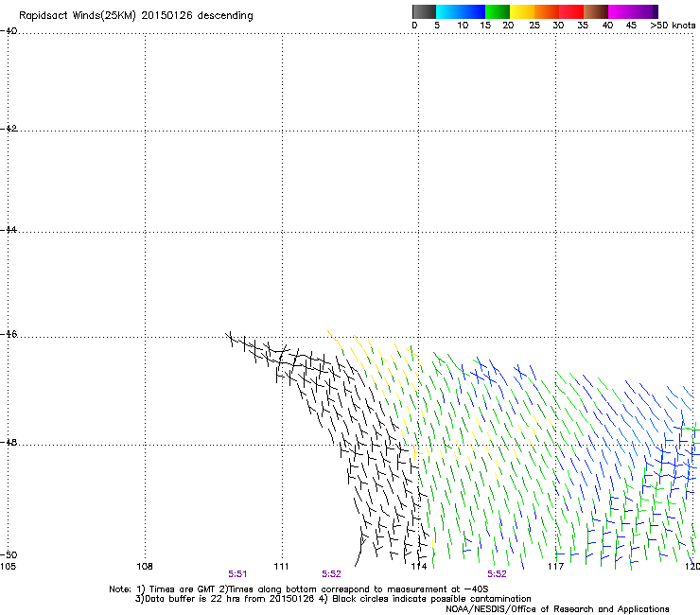The width and height of the screenshot is (700, 615).
Task: Click the cyan-blue 5-15 knots color segment
Action: [x=461, y=11]
